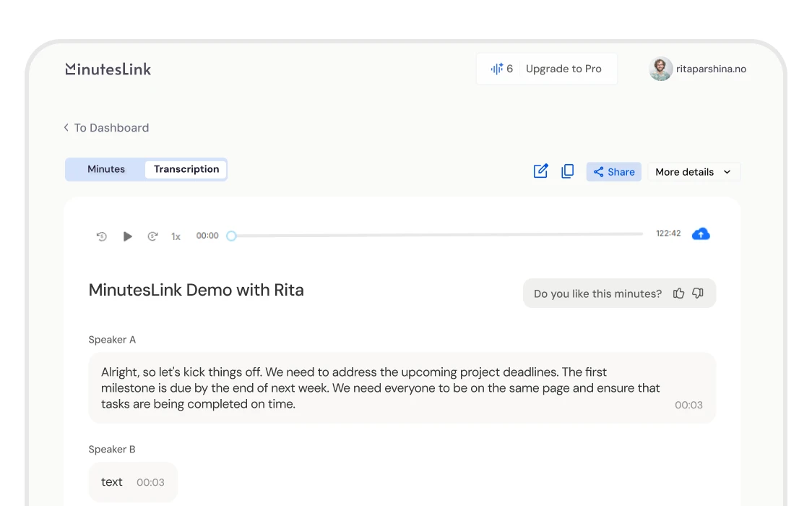Screen dimensions: 812x506
Task: Skip forward with the forward-skip icon
Action: pyautogui.click(x=152, y=236)
